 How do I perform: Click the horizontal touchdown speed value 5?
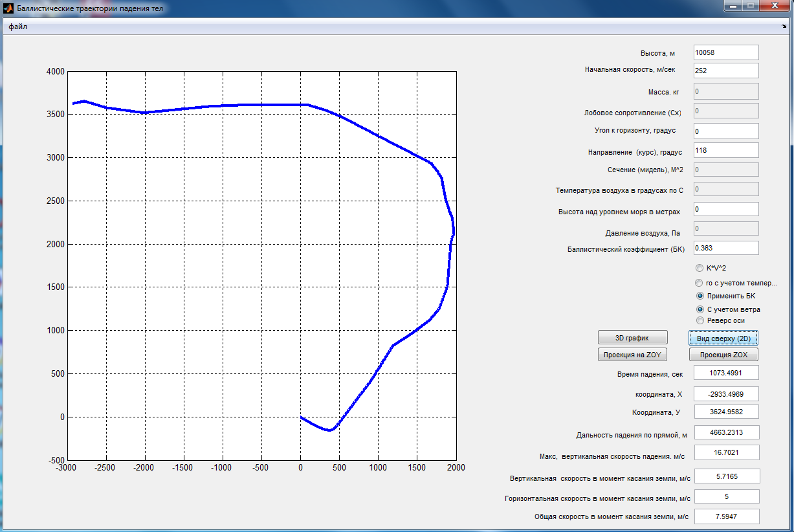[725, 496]
